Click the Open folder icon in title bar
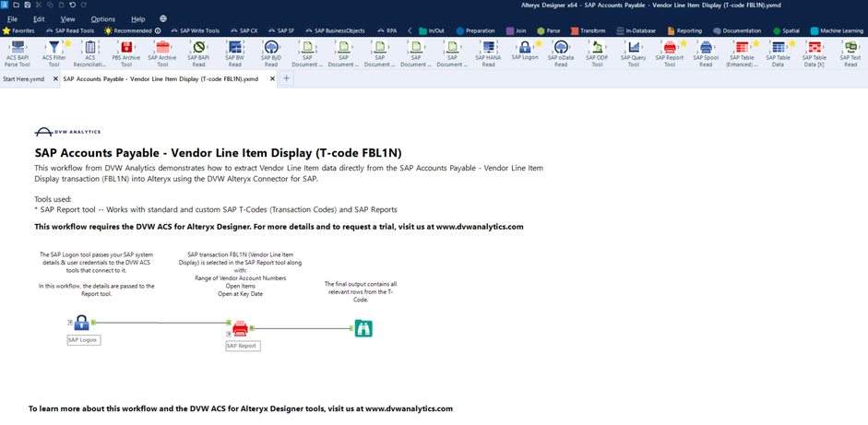The width and height of the screenshot is (868, 425). point(16,5)
